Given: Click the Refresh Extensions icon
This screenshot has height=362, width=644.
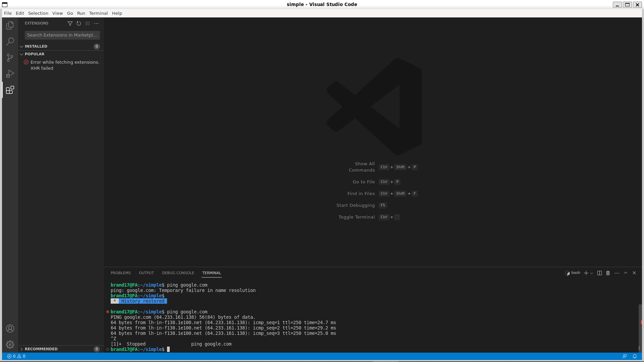Looking at the screenshot, I should [x=79, y=23].
